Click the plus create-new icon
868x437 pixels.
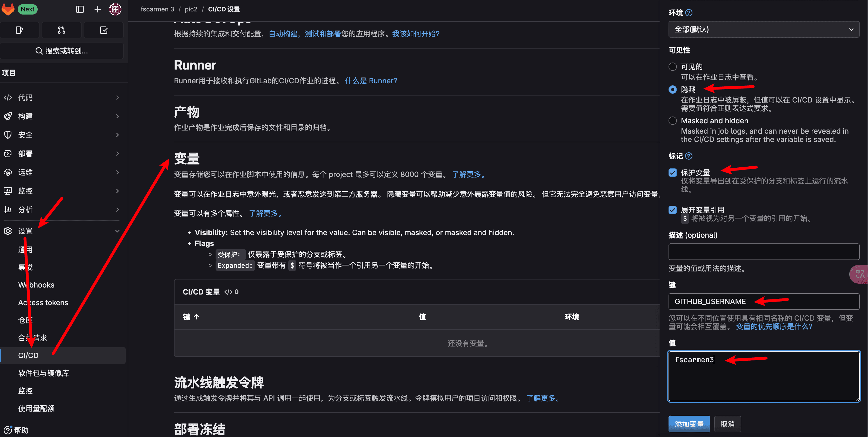[97, 9]
